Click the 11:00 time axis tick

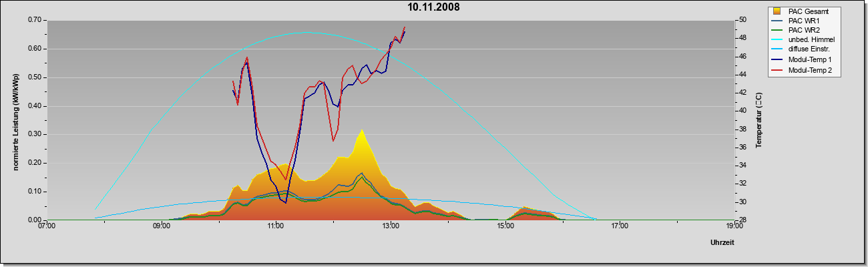pos(276,226)
